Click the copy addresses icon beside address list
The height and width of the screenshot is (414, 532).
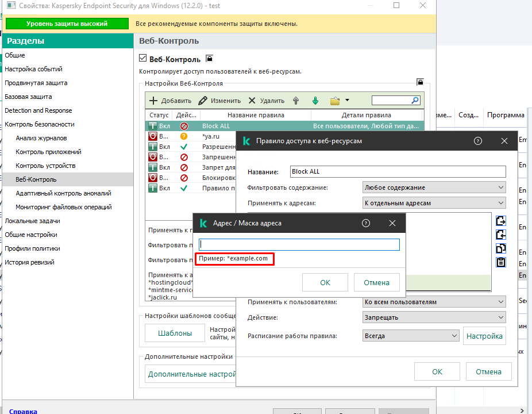(x=500, y=248)
